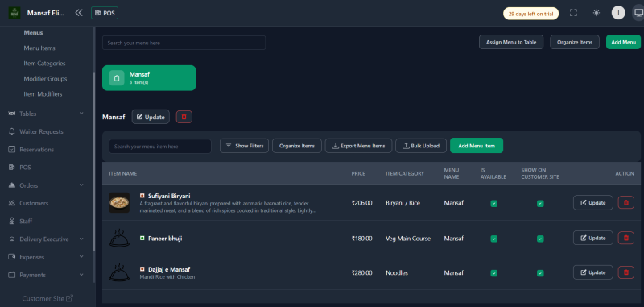Click the Mansaf restaurant logo icon
Viewport: 644px width, 307px height.
point(14,13)
